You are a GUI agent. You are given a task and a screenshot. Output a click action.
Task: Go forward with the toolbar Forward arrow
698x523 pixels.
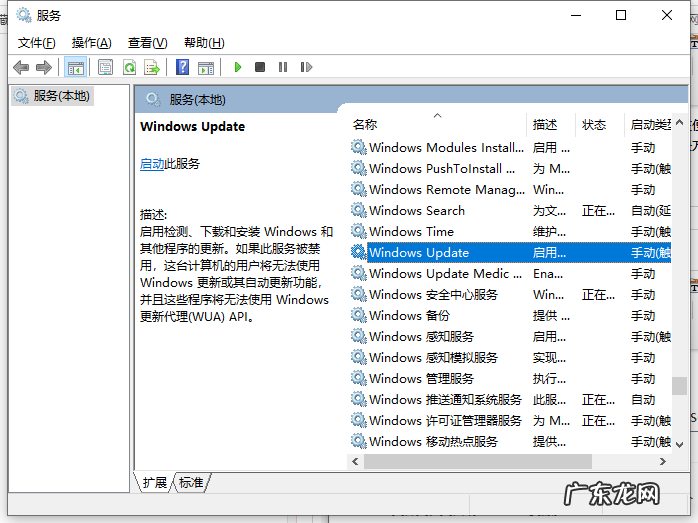[x=44, y=68]
